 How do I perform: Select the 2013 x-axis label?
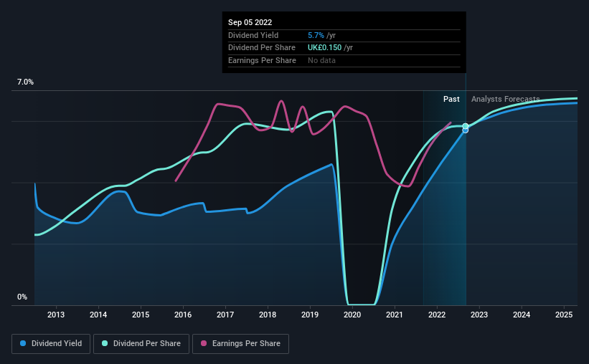point(56,315)
